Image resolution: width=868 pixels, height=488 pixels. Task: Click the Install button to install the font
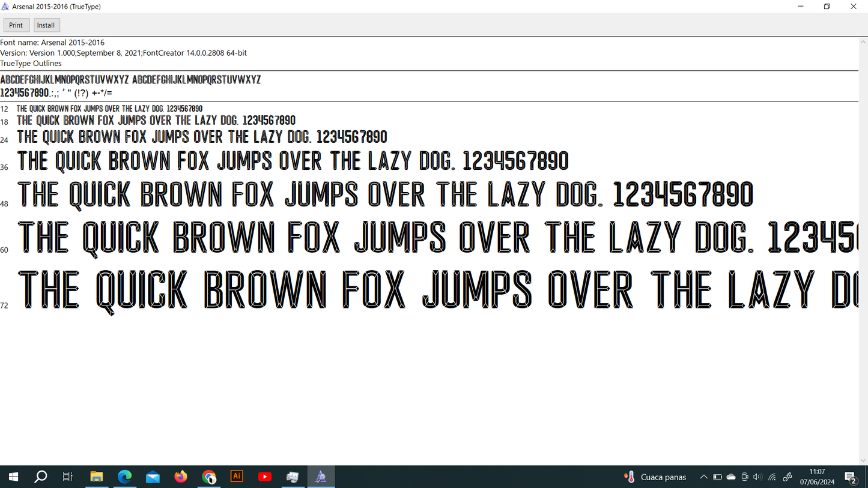coord(46,25)
